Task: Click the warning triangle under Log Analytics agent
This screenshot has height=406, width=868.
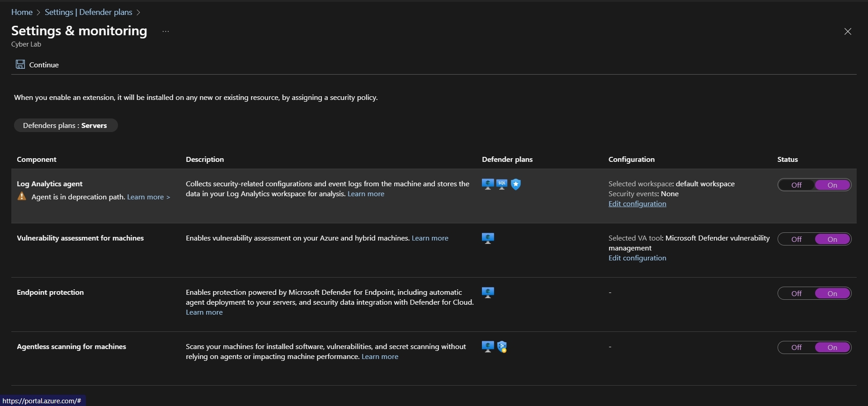Action: [22, 196]
